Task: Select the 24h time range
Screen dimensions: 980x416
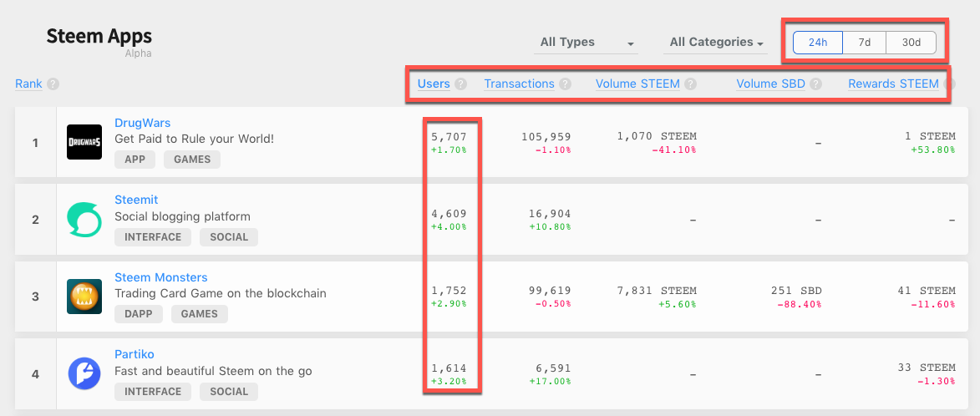Action: (x=817, y=43)
